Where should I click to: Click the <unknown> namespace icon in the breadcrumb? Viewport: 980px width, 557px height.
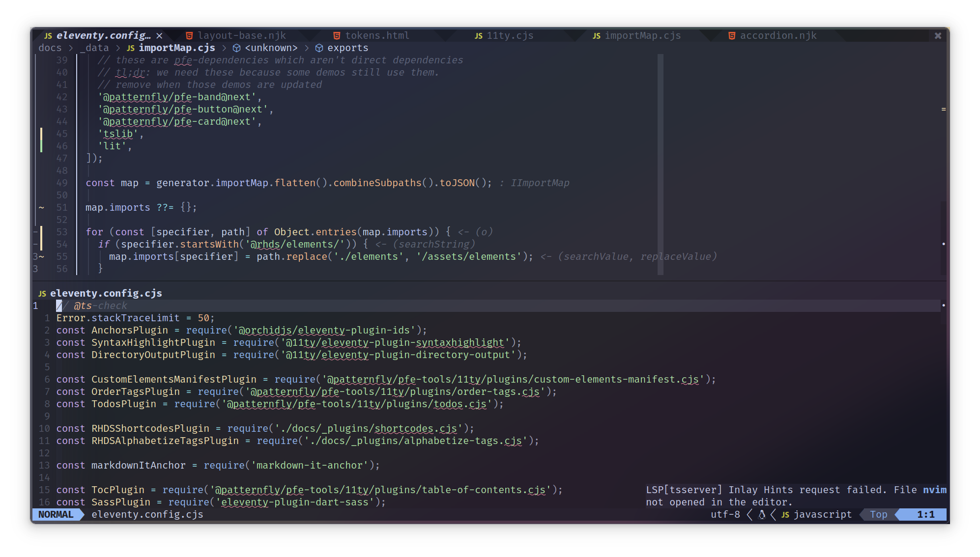tap(237, 48)
